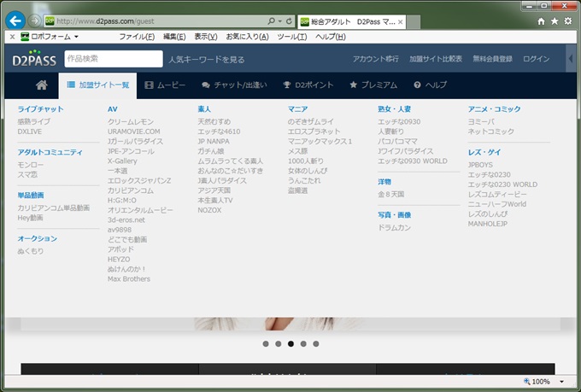Open the ツール(T) menu
The width and height of the screenshot is (581, 392).
click(292, 37)
